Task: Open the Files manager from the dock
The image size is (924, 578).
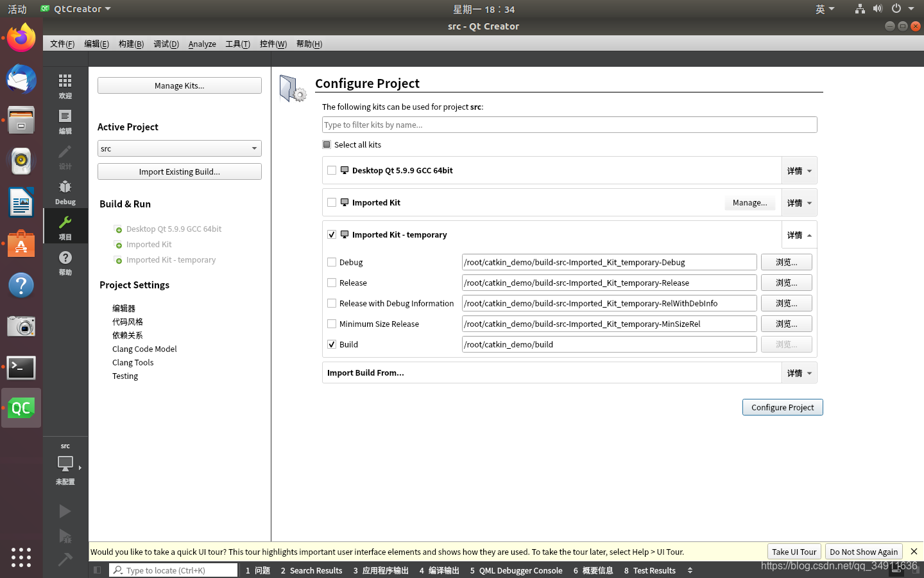Action: tap(21, 120)
